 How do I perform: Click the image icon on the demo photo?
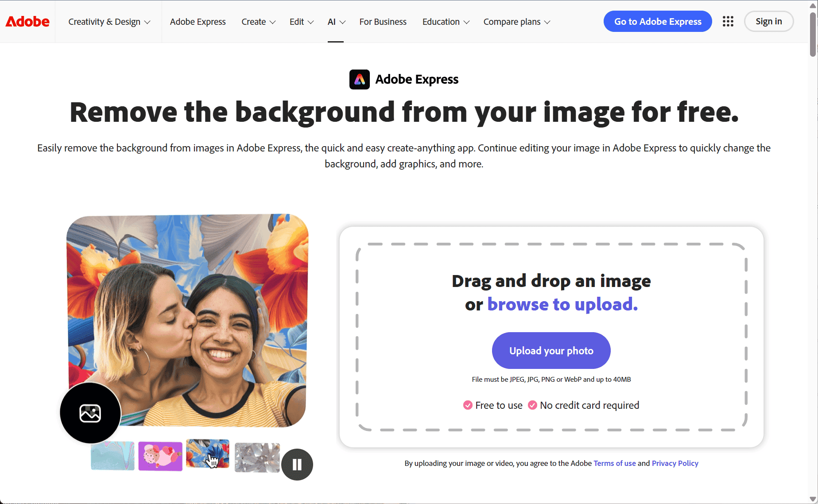point(90,413)
